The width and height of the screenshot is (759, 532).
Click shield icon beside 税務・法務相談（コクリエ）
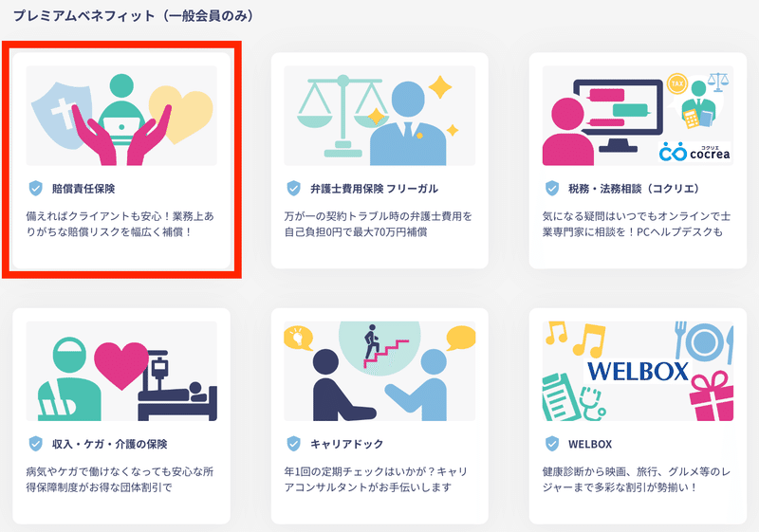pyautogui.click(x=552, y=189)
